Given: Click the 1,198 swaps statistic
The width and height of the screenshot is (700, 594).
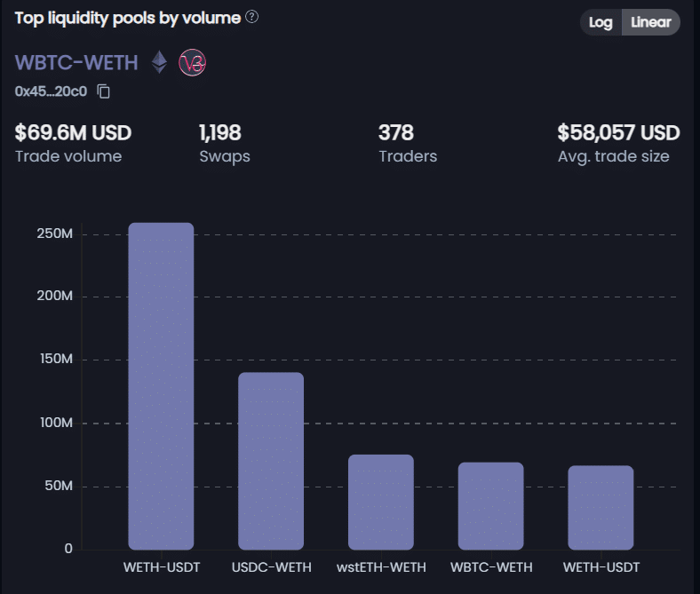Looking at the screenshot, I should 220,133.
